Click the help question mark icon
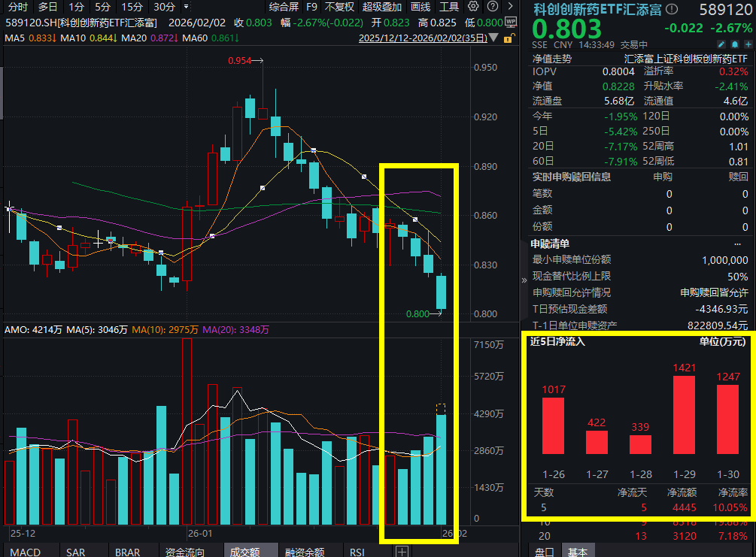Screen dimensions: 756x557 (493, 6)
